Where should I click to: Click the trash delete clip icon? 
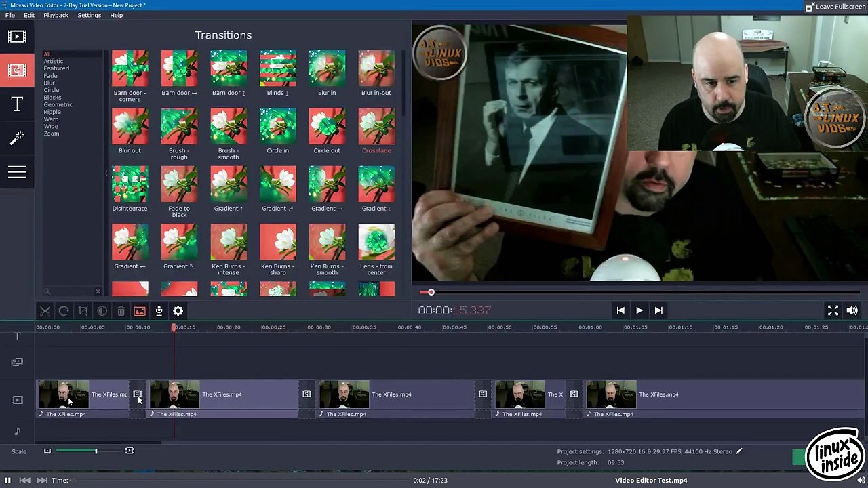tap(121, 311)
